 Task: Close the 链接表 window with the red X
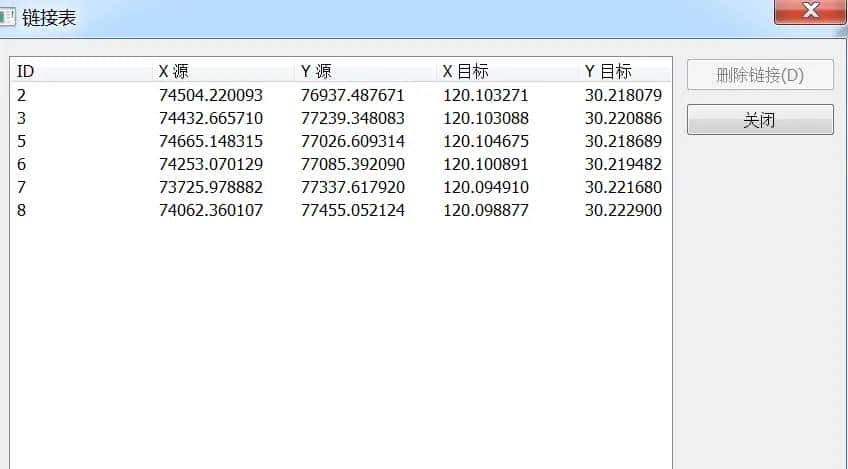(x=810, y=11)
